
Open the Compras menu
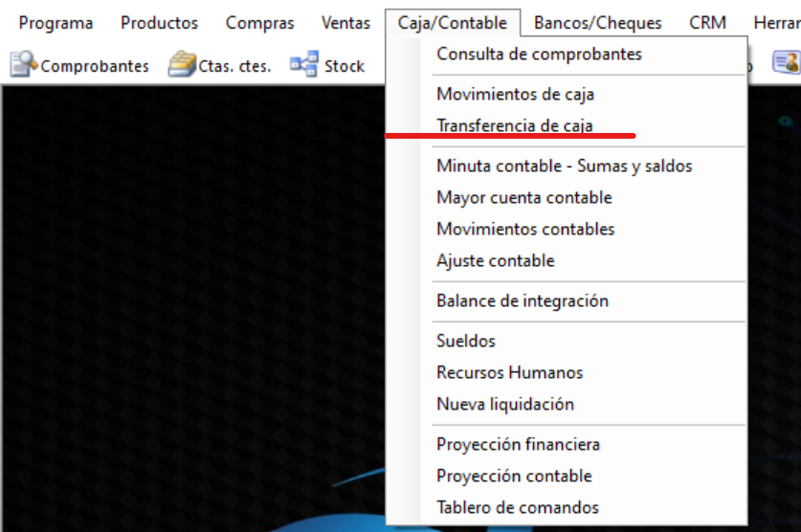click(x=260, y=23)
